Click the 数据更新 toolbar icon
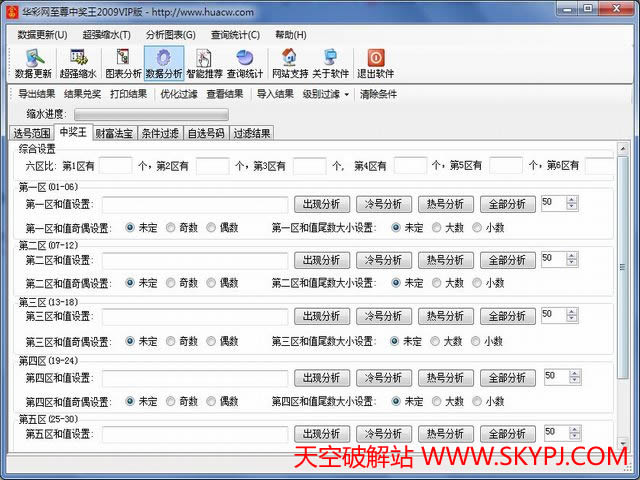 35,63
